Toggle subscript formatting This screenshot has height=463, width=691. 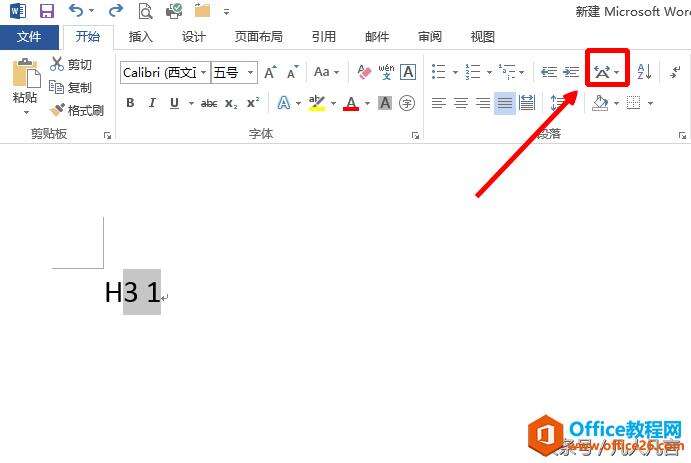tap(231, 104)
